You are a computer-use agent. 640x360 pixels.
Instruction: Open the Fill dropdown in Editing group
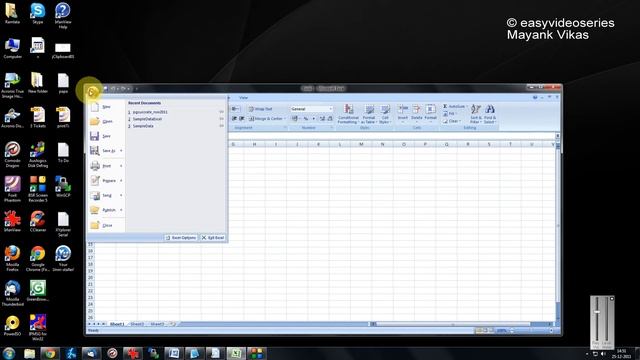pyautogui.click(x=456, y=114)
